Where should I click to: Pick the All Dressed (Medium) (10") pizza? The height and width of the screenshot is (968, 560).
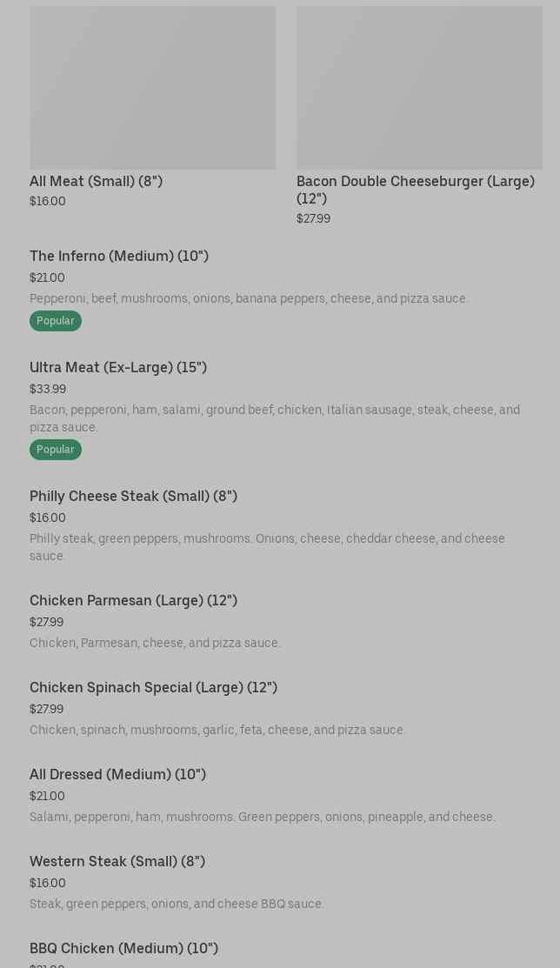click(x=117, y=774)
